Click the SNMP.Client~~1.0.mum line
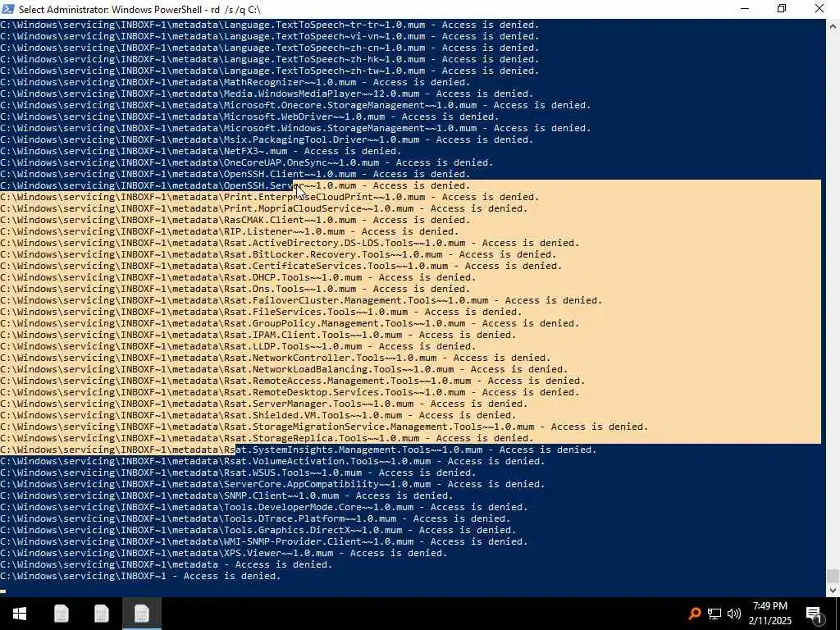840x630 pixels. (x=226, y=495)
